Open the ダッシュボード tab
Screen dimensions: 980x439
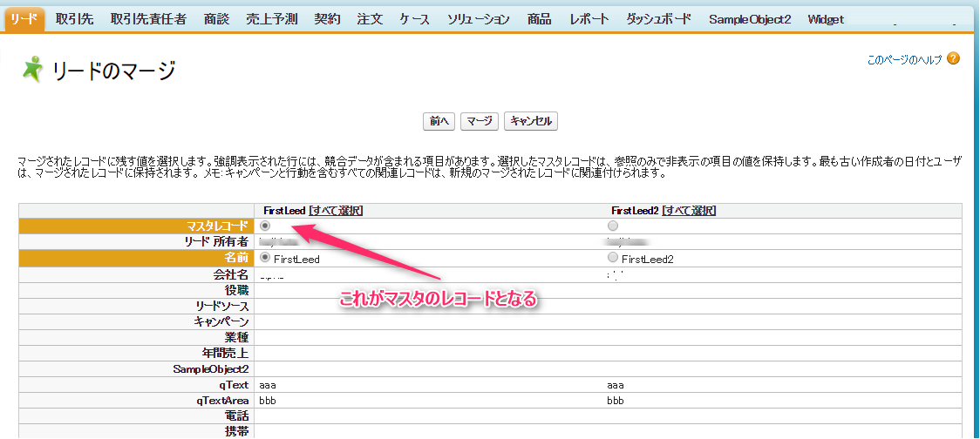pyautogui.click(x=659, y=19)
